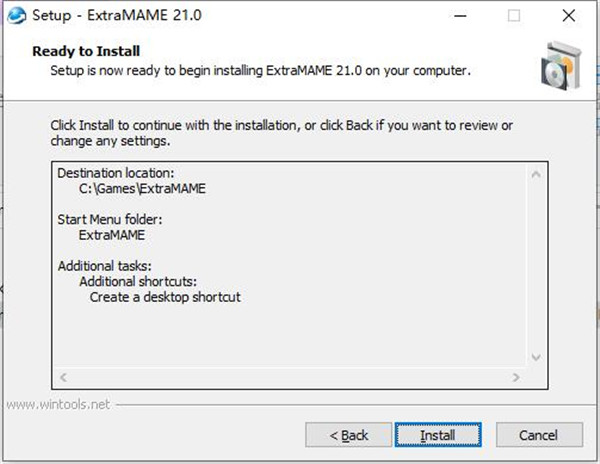Click the ExtraMAME setup icon in title bar

click(17, 16)
